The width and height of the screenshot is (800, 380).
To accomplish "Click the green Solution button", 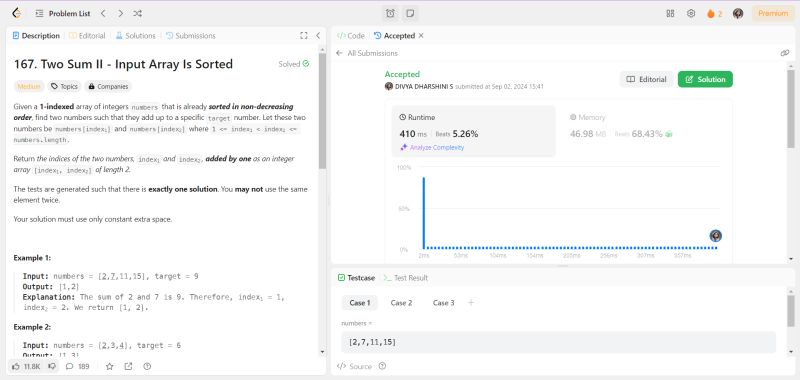I will pyautogui.click(x=705, y=80).
